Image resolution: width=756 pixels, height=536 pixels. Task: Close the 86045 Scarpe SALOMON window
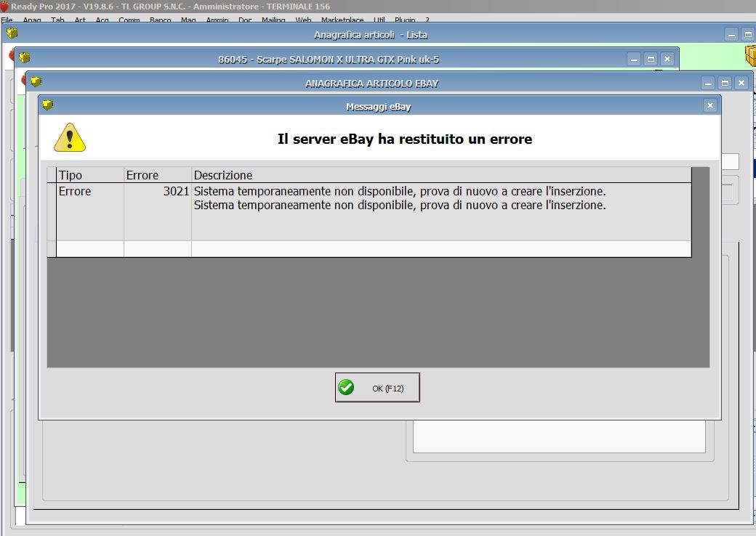(667, 60)
